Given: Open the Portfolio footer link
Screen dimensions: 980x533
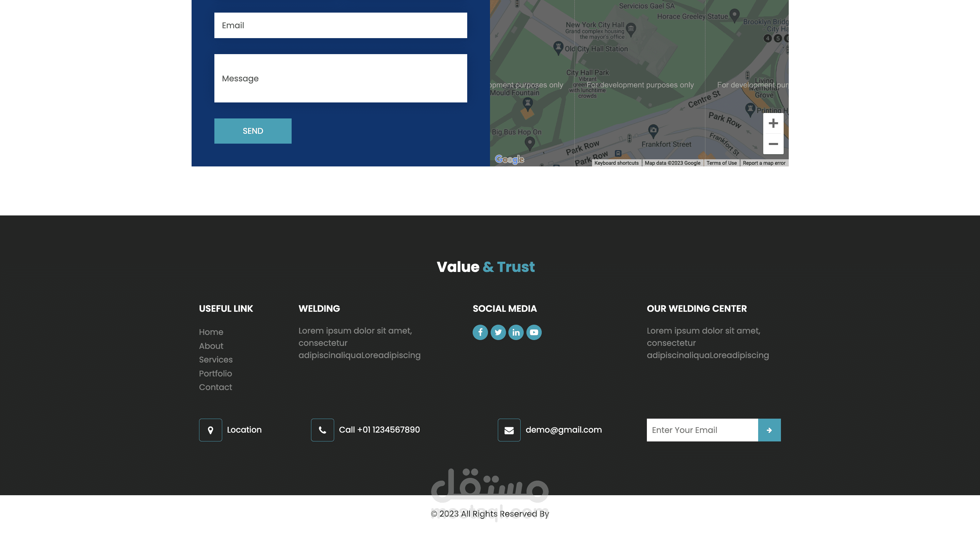Looking at the screenshot, I should coord(215,374).
